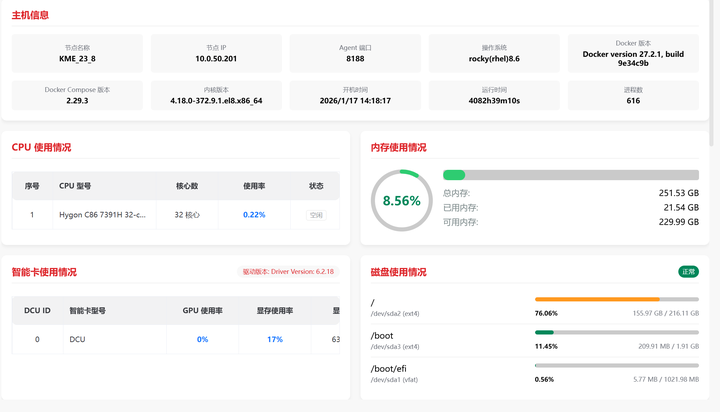Click kernel version 4.18.0-372.9.1.el8.x86_64
Image resolution: width=720 pixels, height=412 pixels.
(x=216, y=101)
